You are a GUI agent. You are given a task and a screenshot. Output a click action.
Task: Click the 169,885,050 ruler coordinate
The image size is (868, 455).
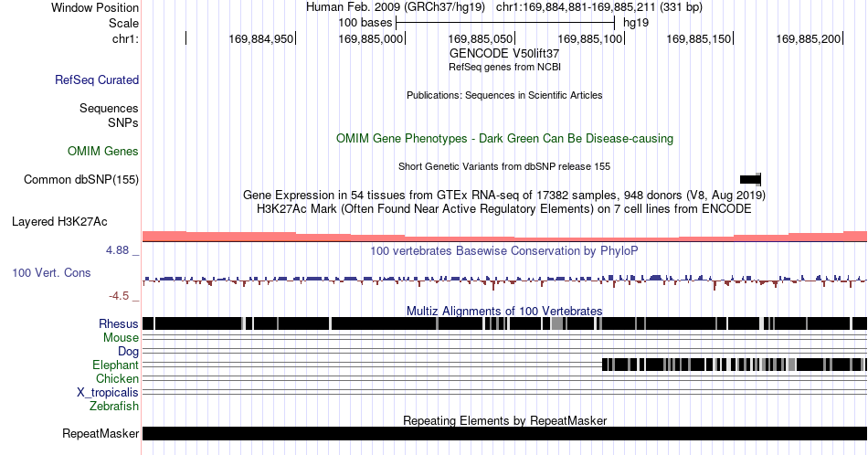click(x=480, y=38)
